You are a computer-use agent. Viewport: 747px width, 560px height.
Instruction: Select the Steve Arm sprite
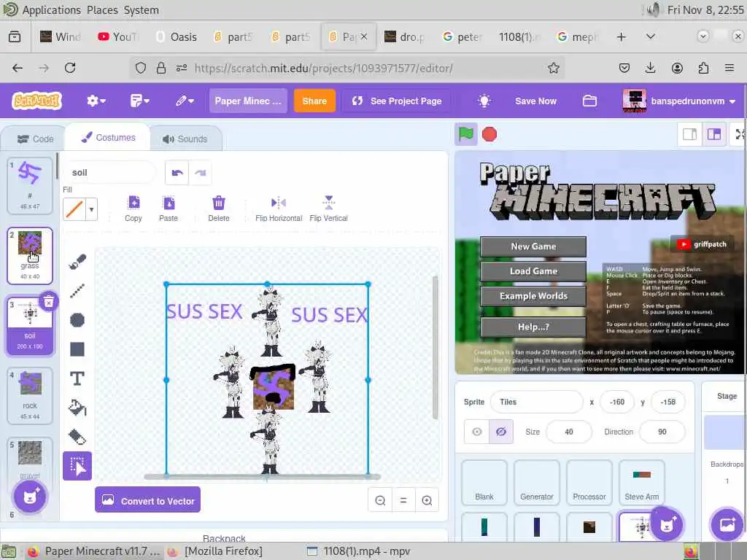coord(642,483)
